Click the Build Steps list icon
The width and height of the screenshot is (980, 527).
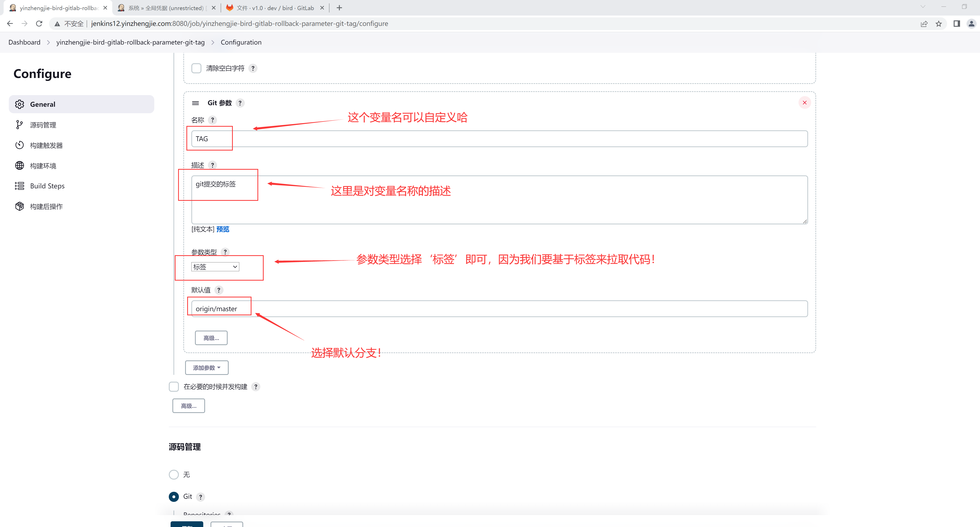click(19, 186)
